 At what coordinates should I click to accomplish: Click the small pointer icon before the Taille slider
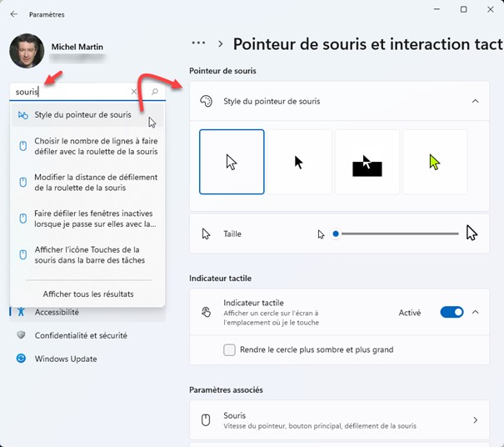tap(321, 234)
